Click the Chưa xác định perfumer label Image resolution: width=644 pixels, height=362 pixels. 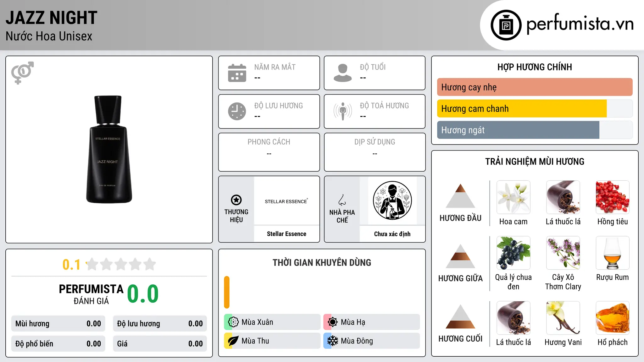point(392,234)
